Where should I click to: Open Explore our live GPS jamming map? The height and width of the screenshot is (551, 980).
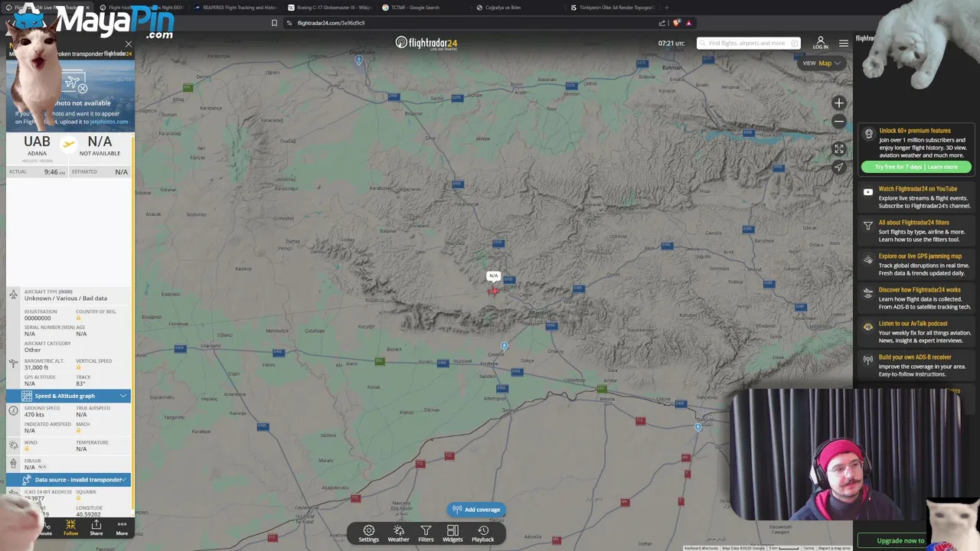(x=920, y=256)
